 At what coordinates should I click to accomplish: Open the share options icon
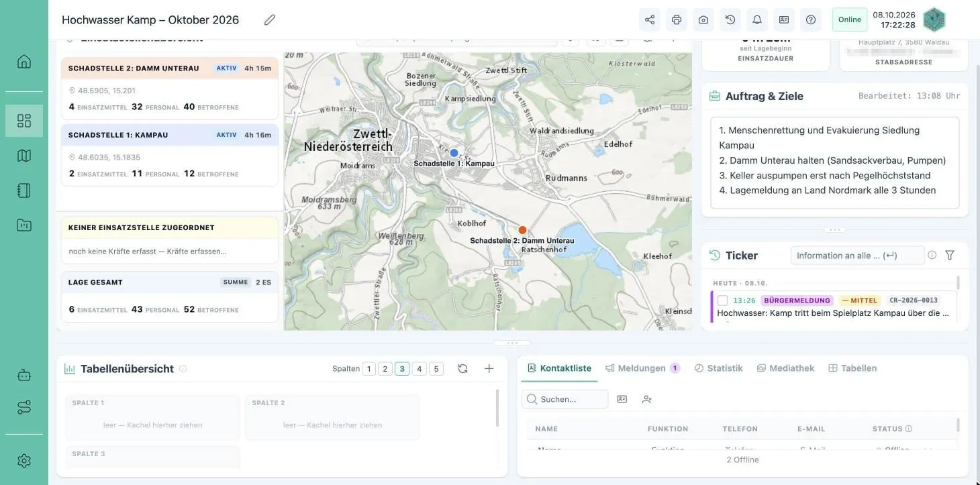[650, 19]
